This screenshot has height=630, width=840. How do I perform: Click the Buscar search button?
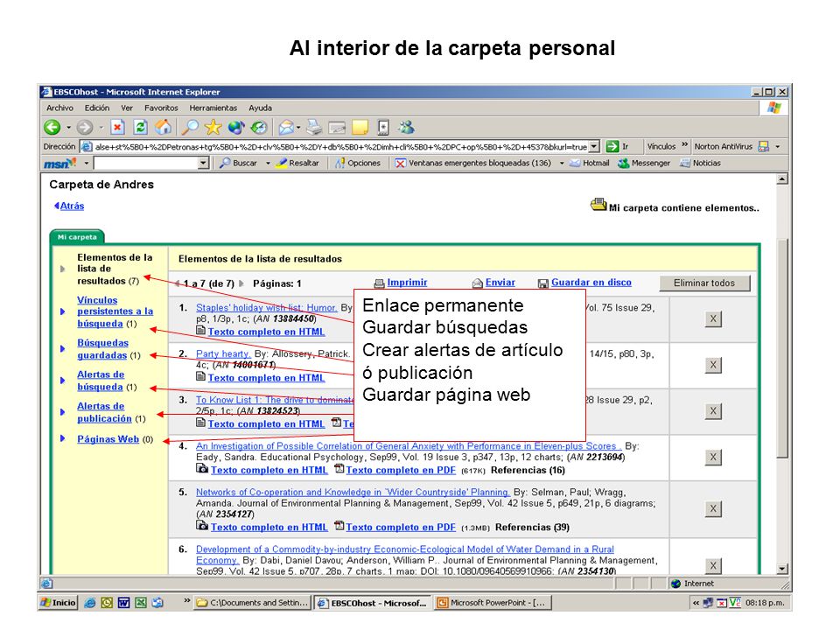point(238,163)
